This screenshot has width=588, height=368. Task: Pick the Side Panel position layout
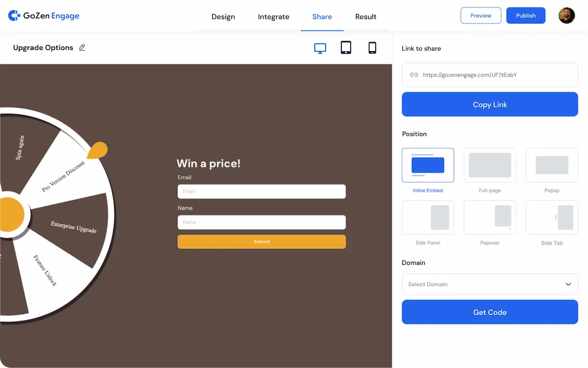click(x=428, y=217)
